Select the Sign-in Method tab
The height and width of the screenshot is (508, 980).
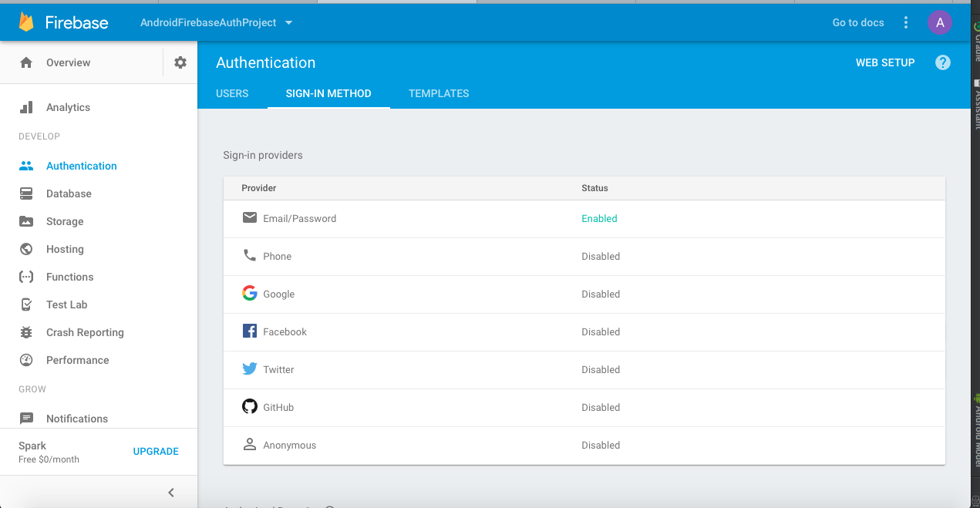pyautogui.click(x=328, y=93)
